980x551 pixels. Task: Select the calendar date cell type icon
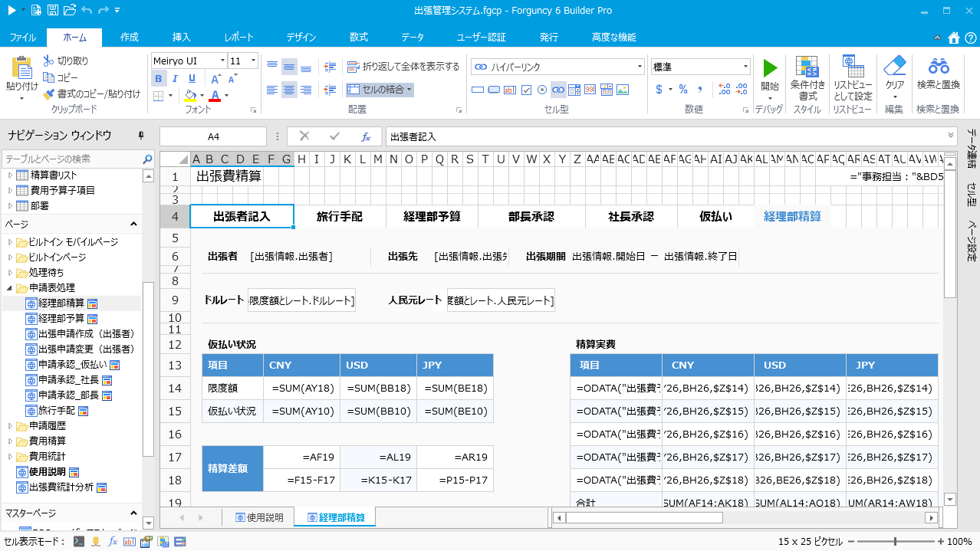tap(606, 90)
